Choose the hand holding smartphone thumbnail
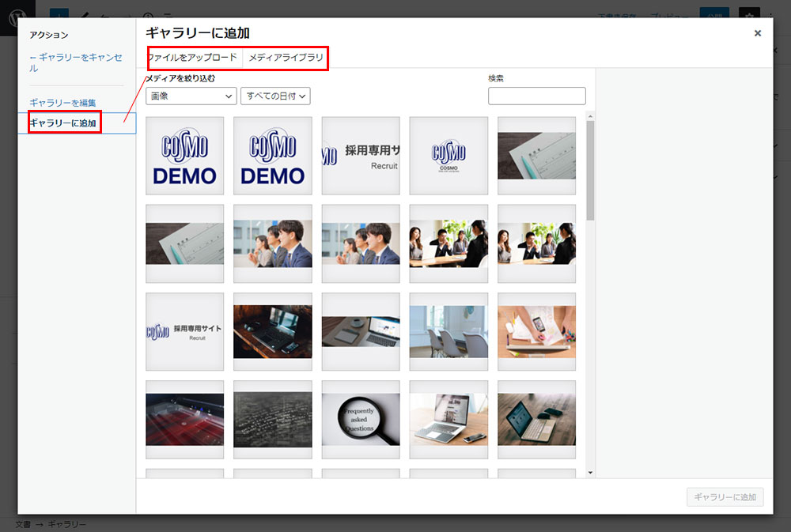Image resolution: width=791 pixels, height=532 pixels. (x=536, y=332)
